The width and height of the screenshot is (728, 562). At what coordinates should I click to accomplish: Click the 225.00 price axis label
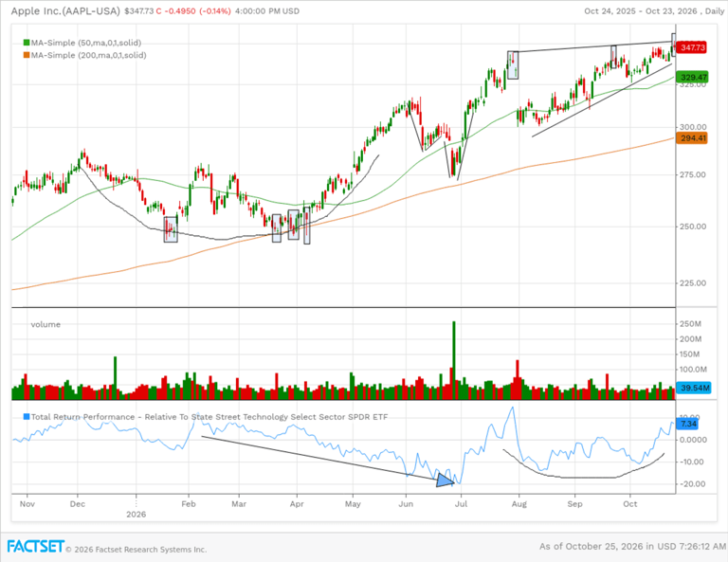(x=693, y=283)
